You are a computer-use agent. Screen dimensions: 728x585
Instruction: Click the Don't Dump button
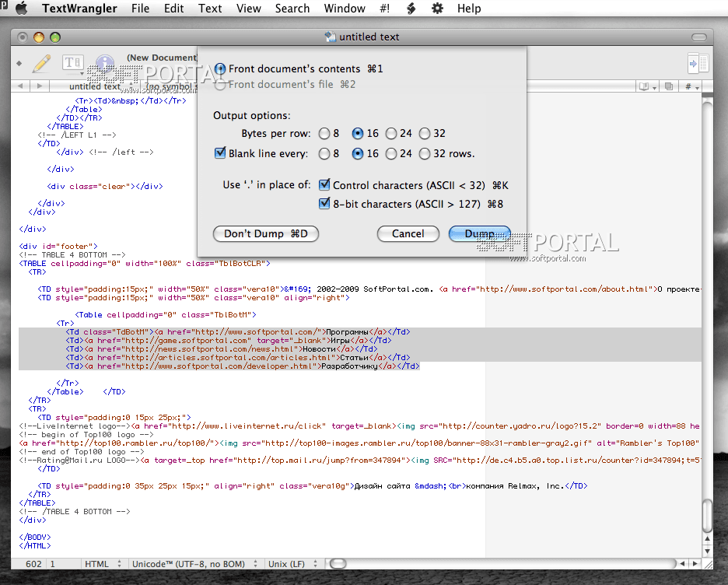(265, 233)
